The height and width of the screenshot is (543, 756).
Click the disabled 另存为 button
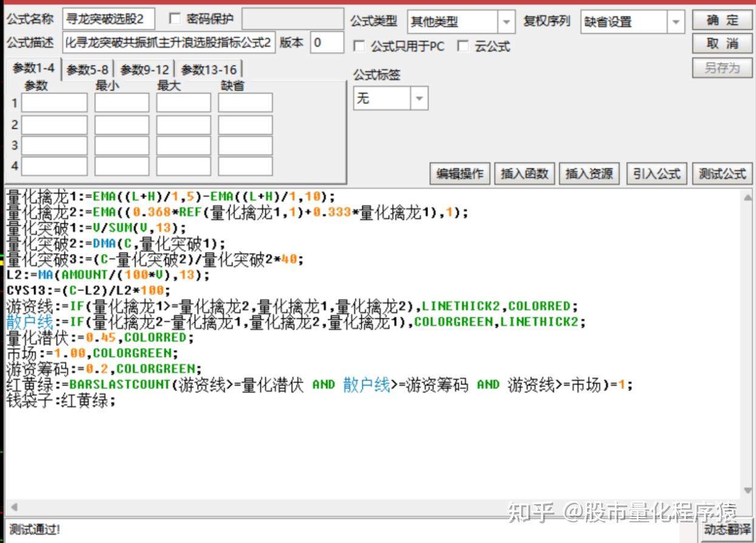point(722,67)
